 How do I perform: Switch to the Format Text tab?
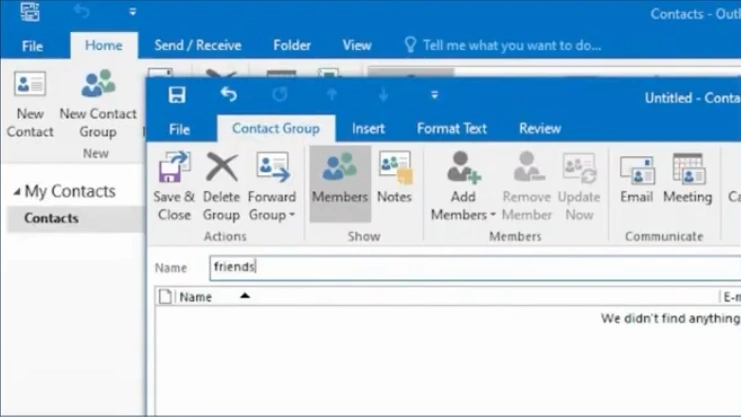pos(451,129)
